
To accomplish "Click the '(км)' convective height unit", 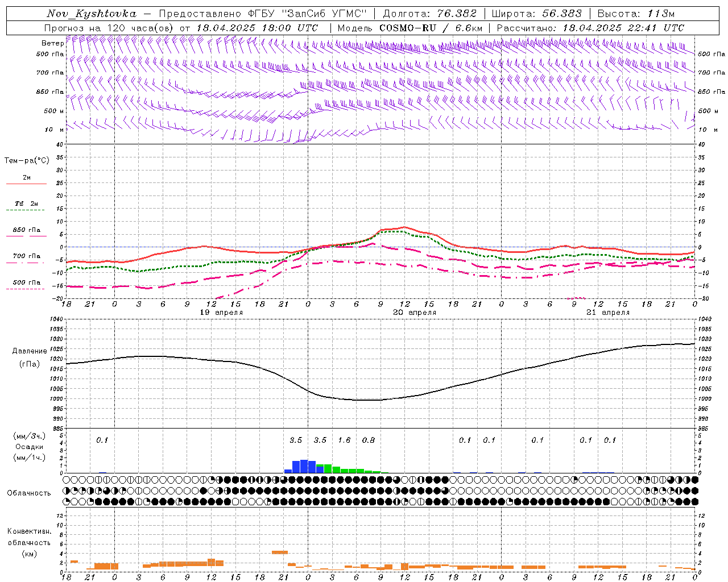I will pos(29,554).
